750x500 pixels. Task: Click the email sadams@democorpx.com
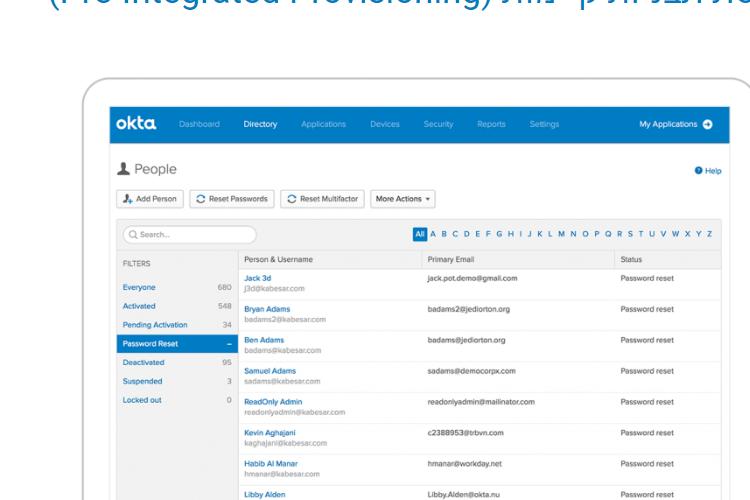pyautogui.click(x=471, y=371)
